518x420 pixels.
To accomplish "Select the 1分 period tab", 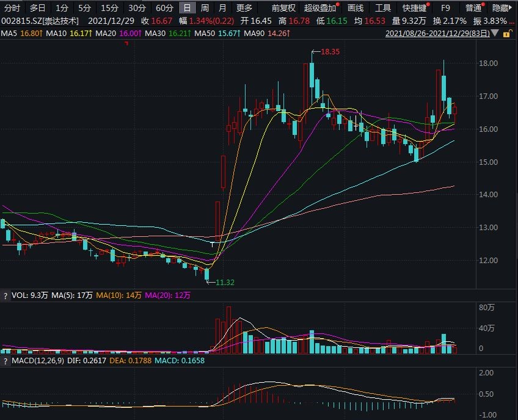I will pyautogui.click(x=62, y=8).
